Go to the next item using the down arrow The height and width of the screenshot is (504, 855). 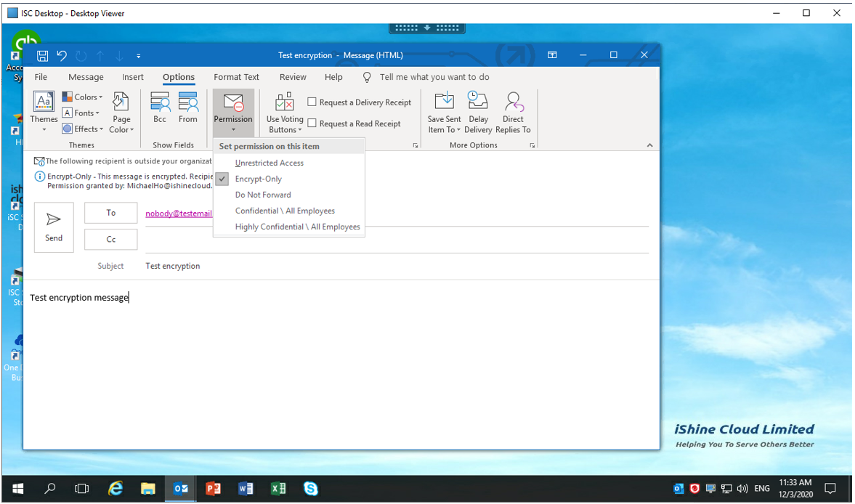(119, 56)
